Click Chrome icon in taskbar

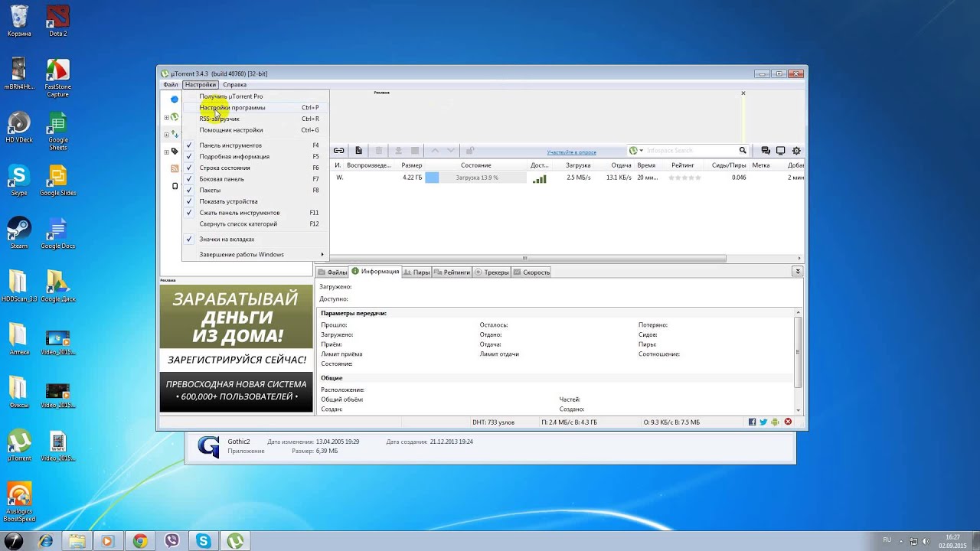(x=140, y=541)
